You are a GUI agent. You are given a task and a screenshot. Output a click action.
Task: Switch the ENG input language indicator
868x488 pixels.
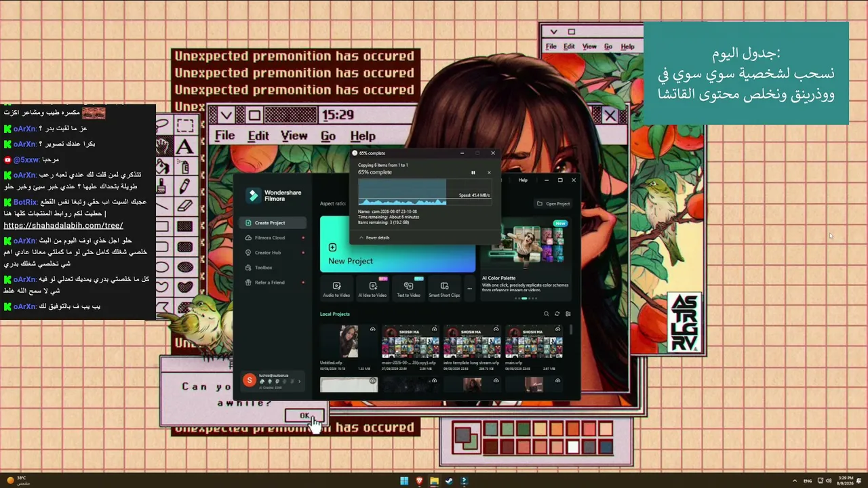pos(808,481)
